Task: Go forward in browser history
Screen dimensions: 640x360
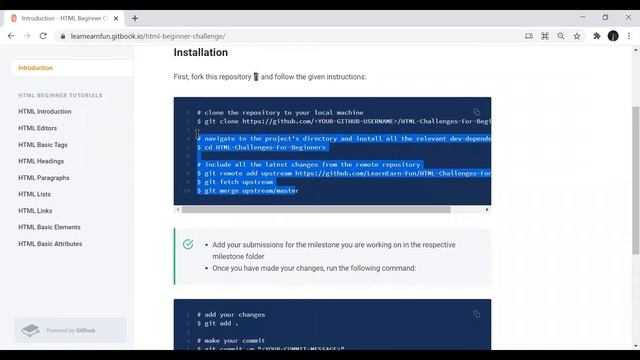Action: point(27,36)
